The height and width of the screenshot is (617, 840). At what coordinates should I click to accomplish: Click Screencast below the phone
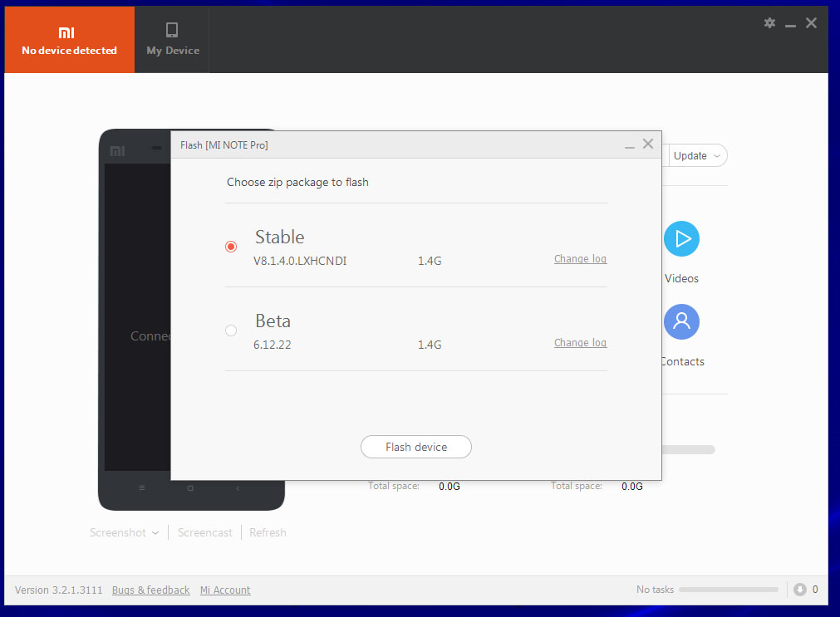[x=204, y=532]
